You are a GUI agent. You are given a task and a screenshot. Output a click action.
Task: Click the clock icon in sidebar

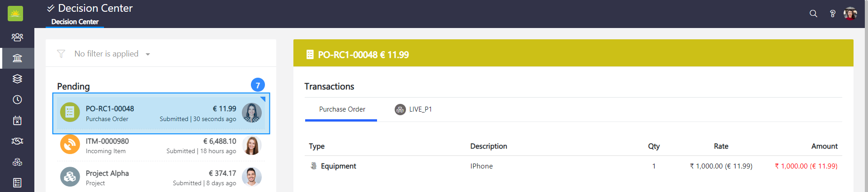pos(17,100)
